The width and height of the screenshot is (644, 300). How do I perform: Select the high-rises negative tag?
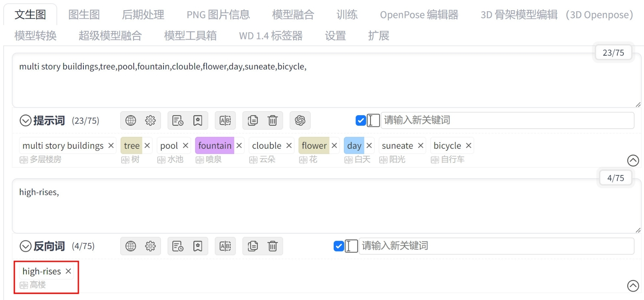click(x=42, y=271)
